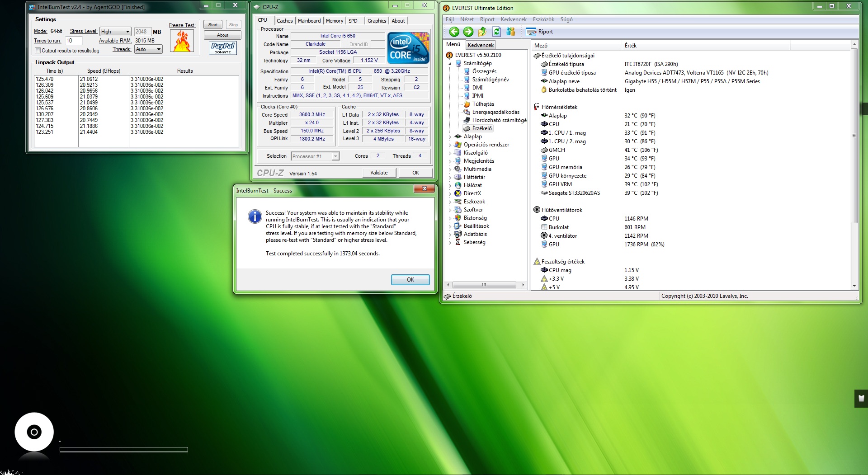Click the Times to run input field
This screenshot has width=868, height=475.
pos(74,41)
